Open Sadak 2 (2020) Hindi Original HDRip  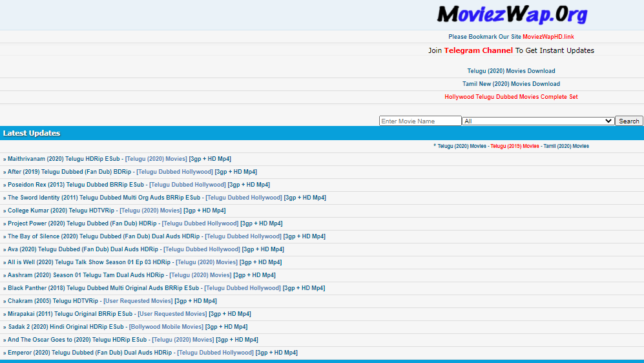(66, 327)
